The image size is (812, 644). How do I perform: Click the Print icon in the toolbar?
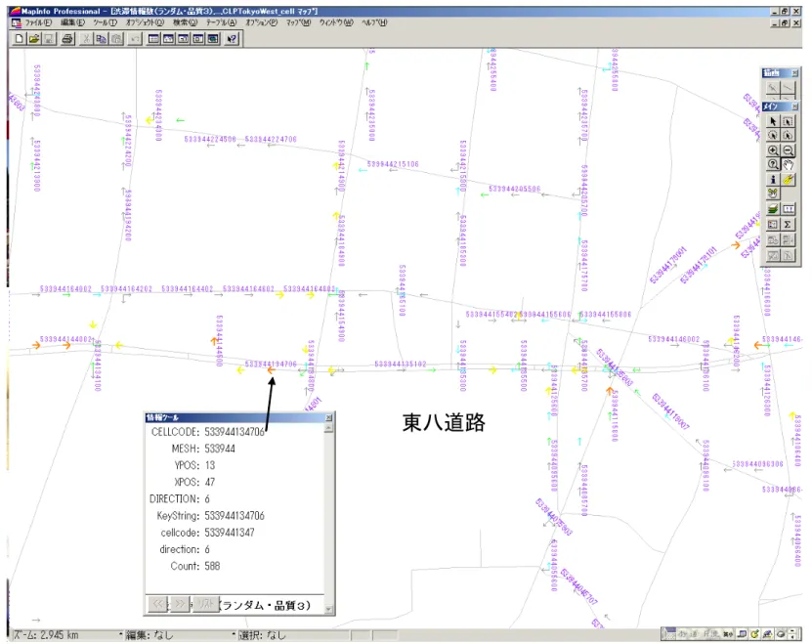point(67,38)
